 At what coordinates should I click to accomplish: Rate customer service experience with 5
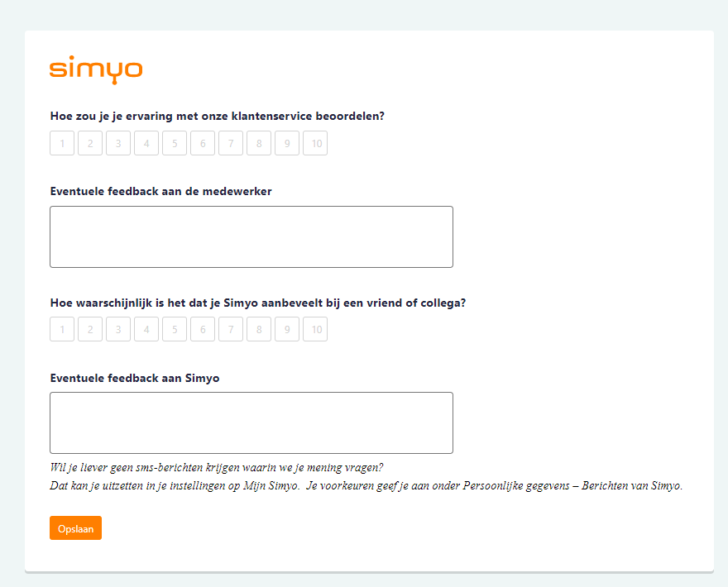click(175, 143)
